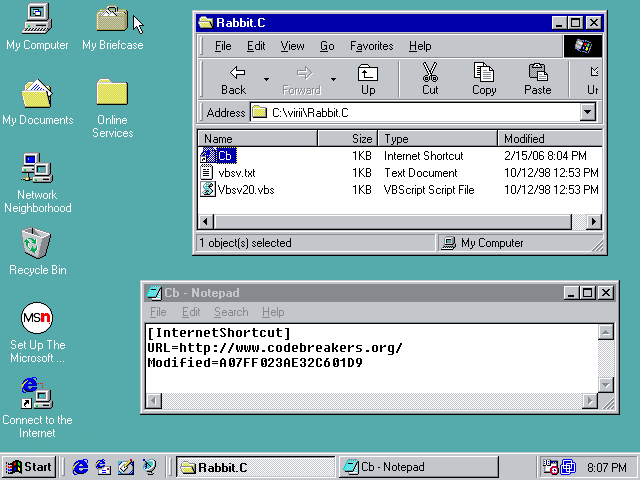Switch to Cb - Notepad taskbar button

[x=419, y=467]
